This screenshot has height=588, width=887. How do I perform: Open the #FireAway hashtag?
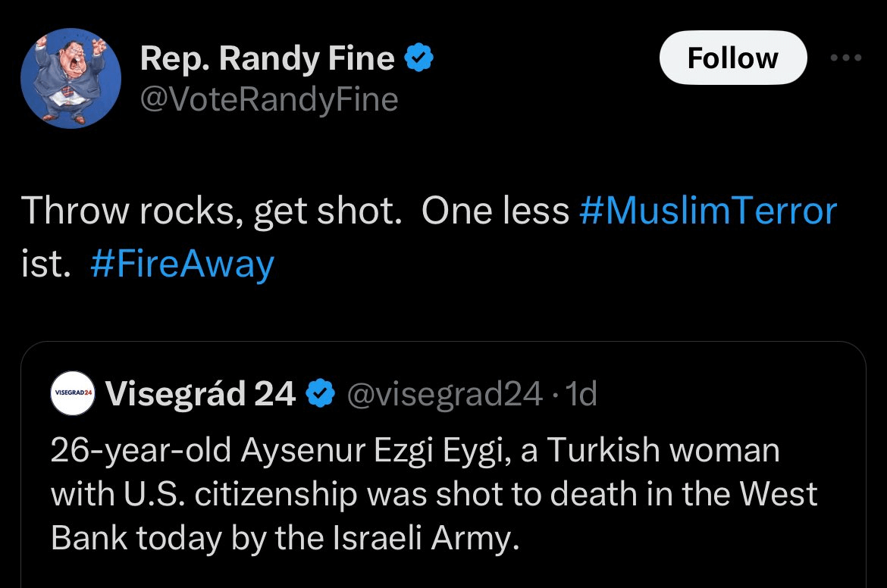182,265
